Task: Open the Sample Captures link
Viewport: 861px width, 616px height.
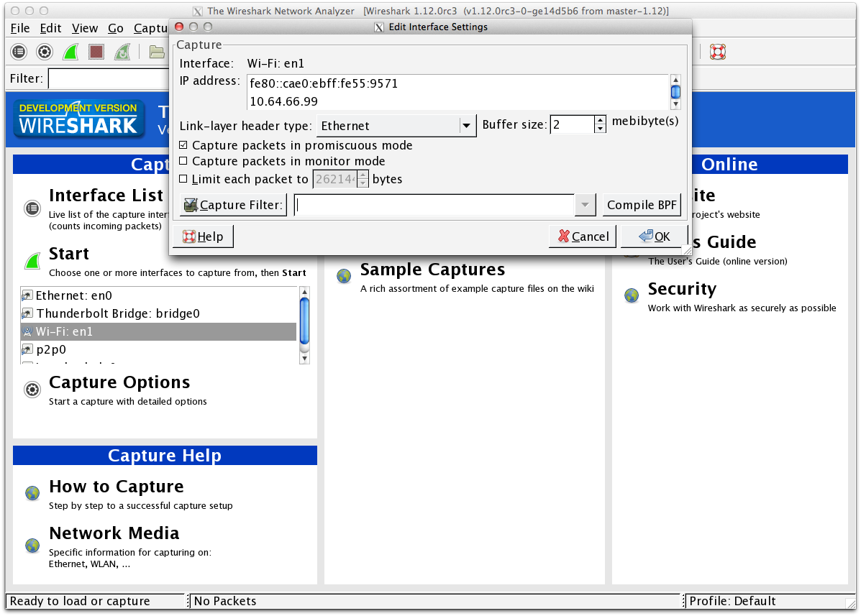Action: 433,270
